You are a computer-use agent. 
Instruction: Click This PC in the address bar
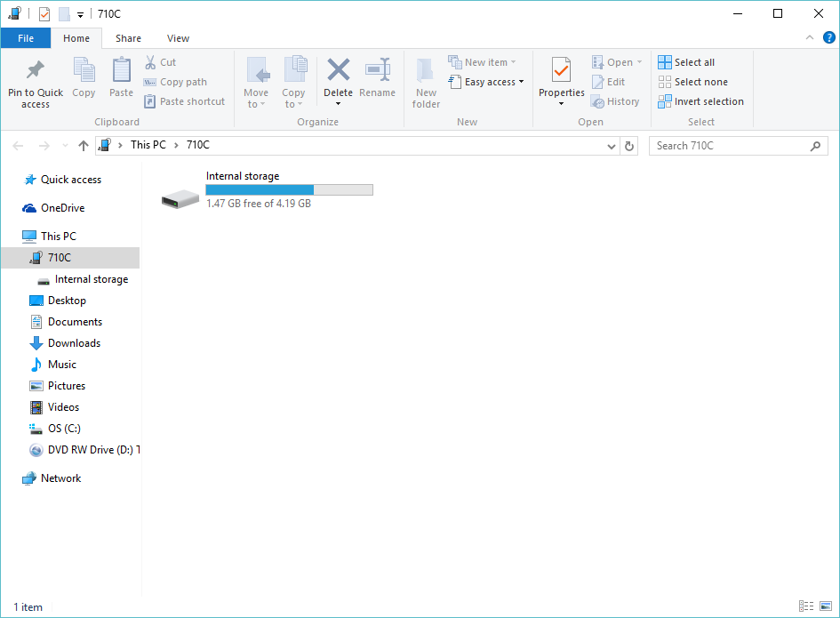point(148,145)
